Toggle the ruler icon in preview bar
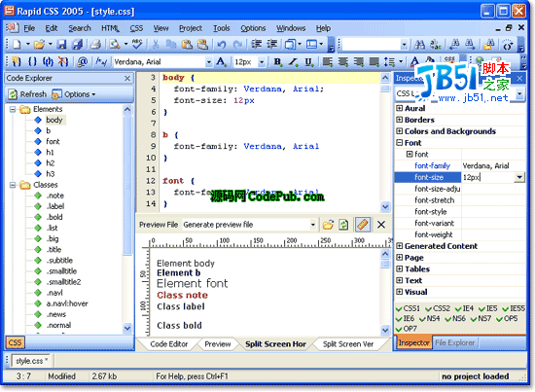 363,225
